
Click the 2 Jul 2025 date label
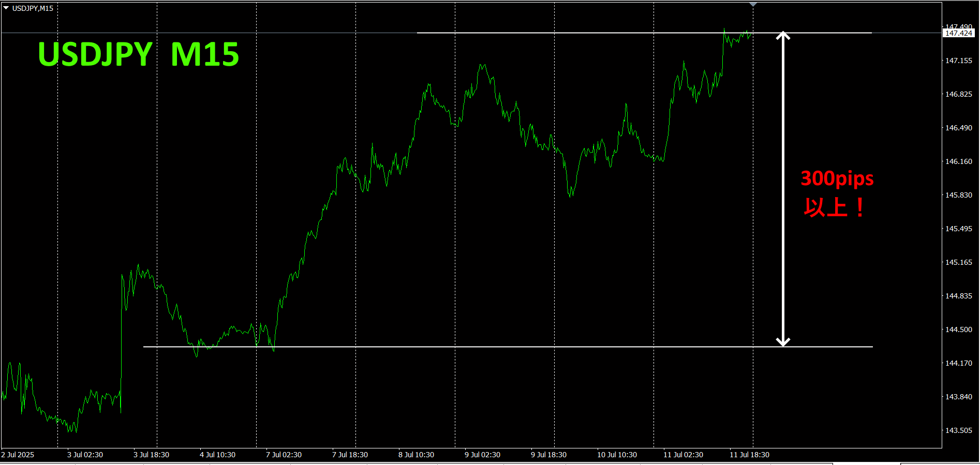pos(18,455)
